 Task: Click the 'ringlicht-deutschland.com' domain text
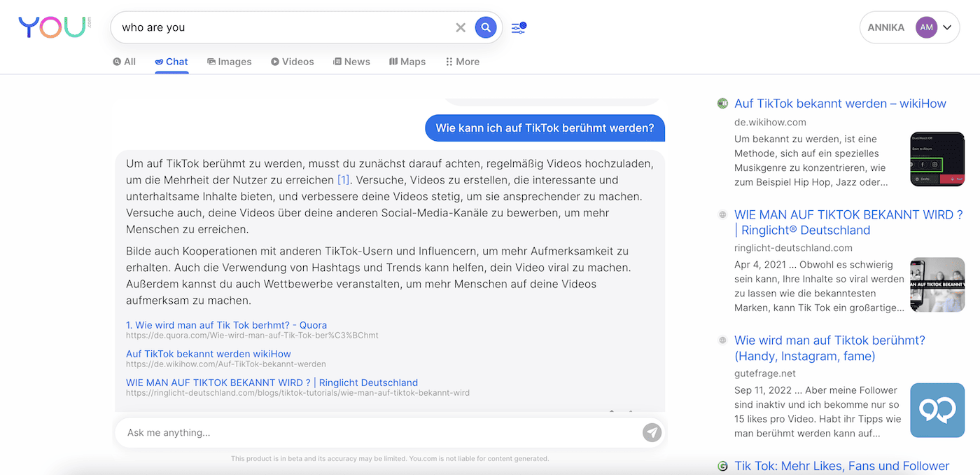tap(793, 247)
